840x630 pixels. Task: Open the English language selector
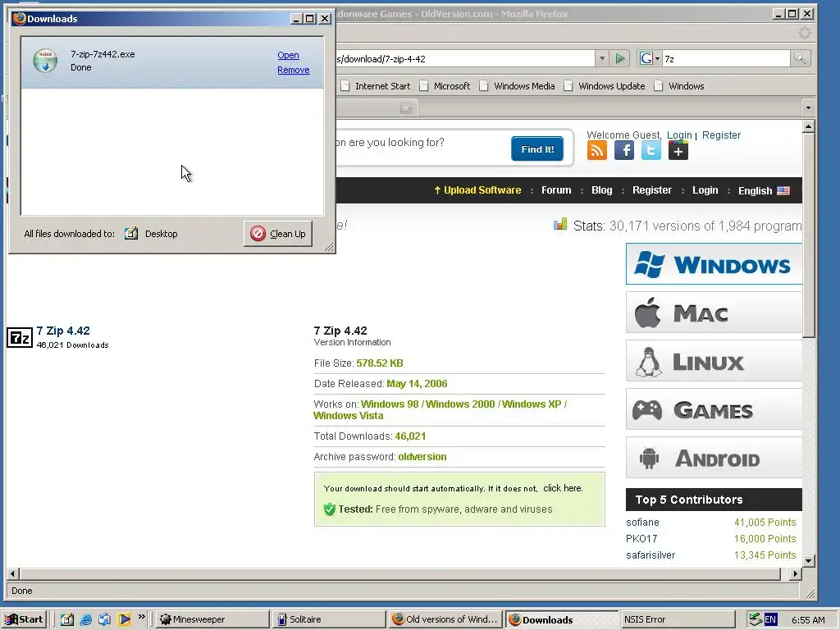764,190
